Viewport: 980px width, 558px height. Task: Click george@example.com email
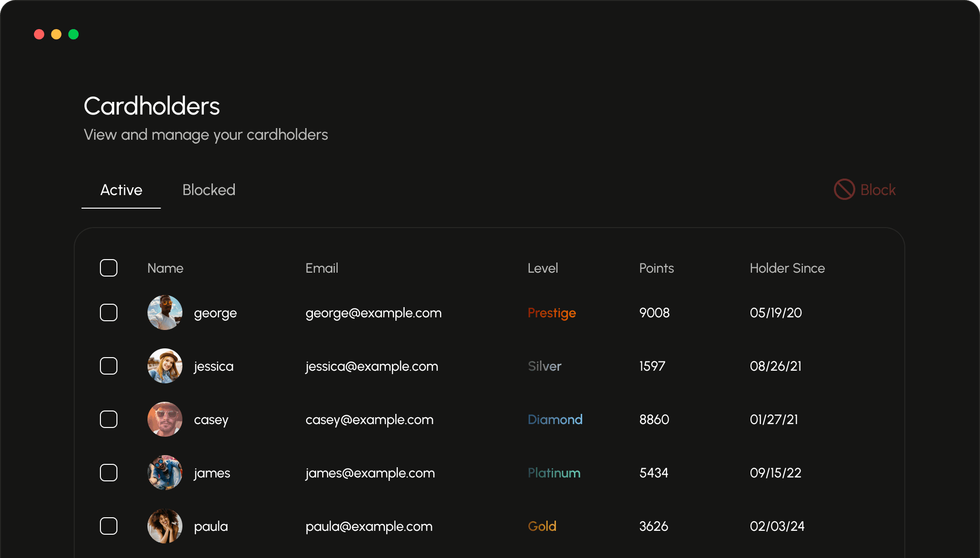(374, 313)
